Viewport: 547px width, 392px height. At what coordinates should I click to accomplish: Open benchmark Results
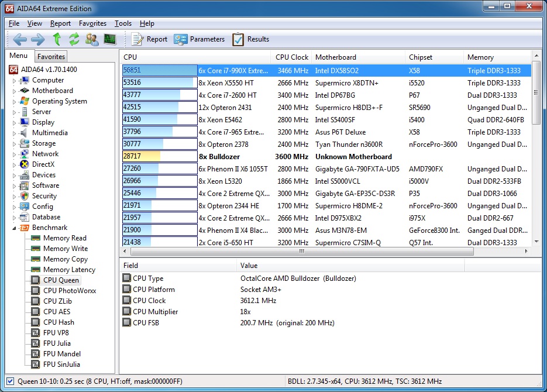point(250,39)
